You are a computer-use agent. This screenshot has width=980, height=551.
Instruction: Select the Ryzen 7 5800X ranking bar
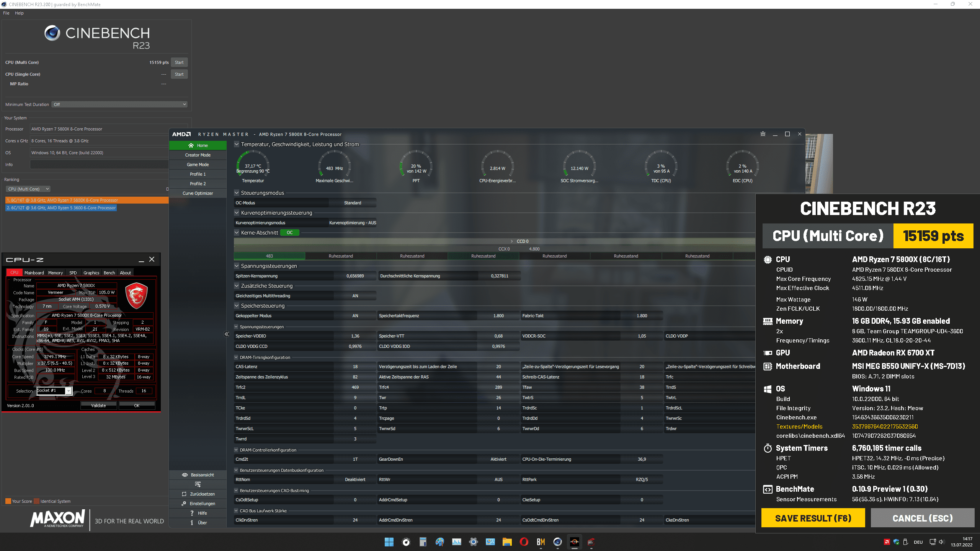[87, 200]
